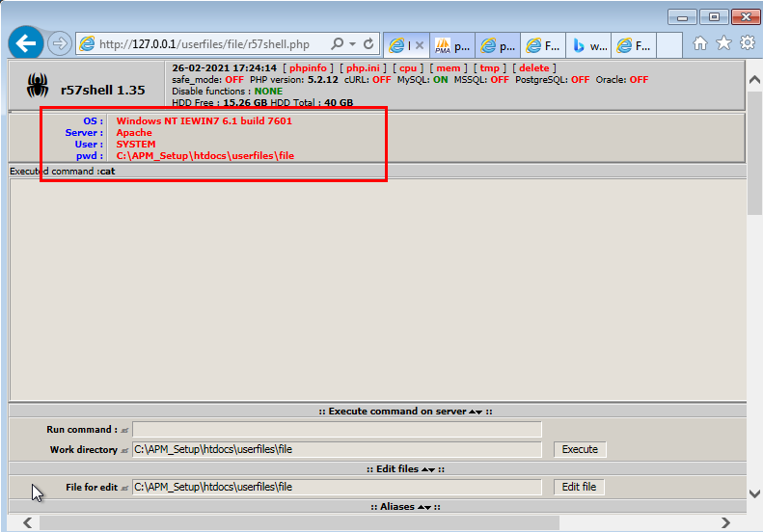Click the Server value Apache

(134, 132)
